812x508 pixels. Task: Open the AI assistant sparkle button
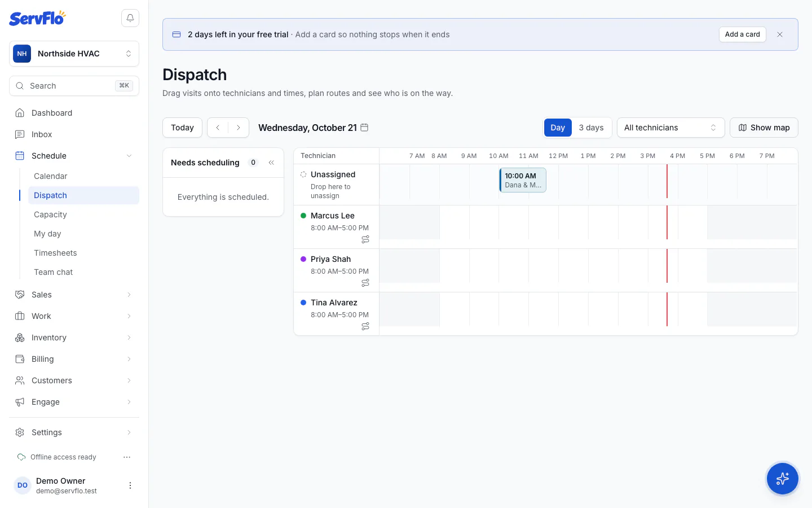[x=782, y=479]
